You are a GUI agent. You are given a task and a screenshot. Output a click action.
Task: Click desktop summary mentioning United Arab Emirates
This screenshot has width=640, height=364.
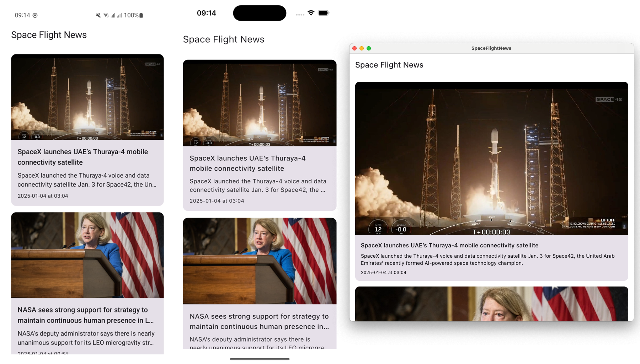point(487,259)
